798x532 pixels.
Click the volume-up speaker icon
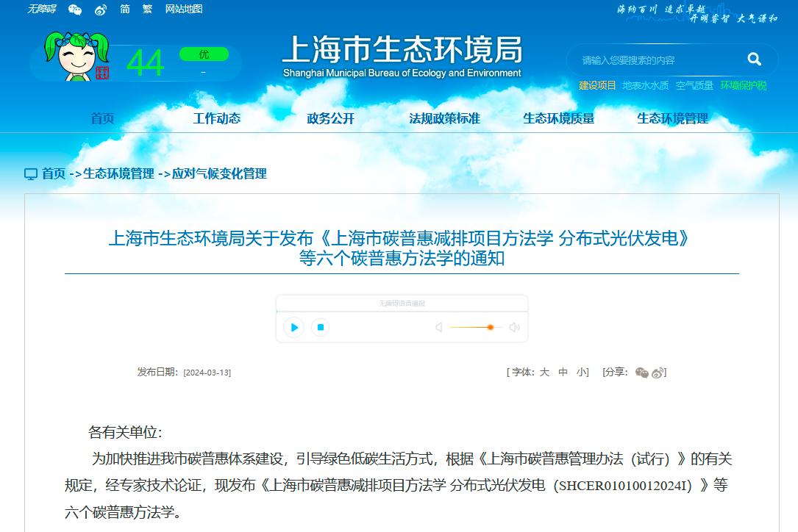[515, 327]
